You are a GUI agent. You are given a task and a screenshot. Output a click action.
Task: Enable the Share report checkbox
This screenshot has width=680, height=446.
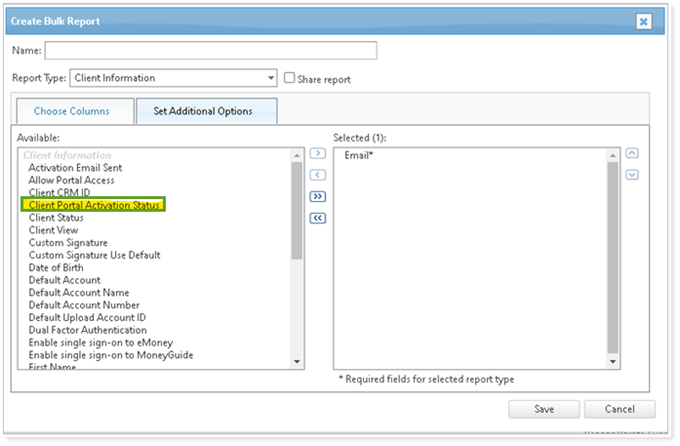coord(290,78)
